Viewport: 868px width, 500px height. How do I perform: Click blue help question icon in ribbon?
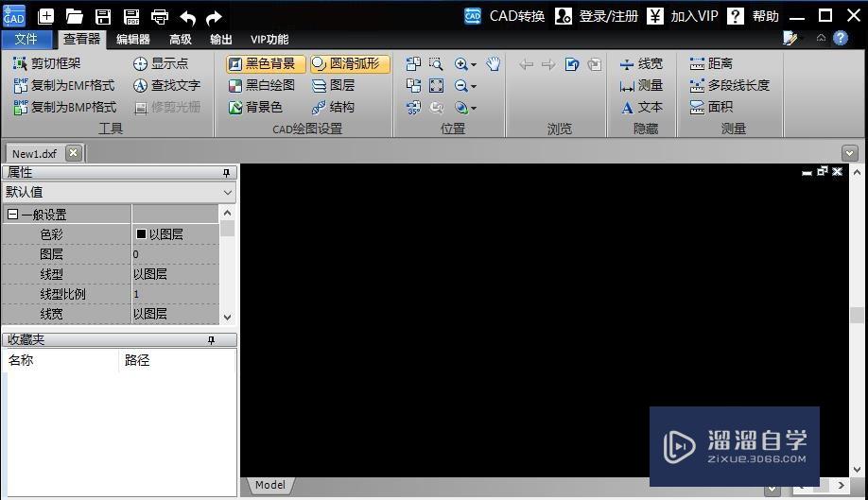[841, 38]
